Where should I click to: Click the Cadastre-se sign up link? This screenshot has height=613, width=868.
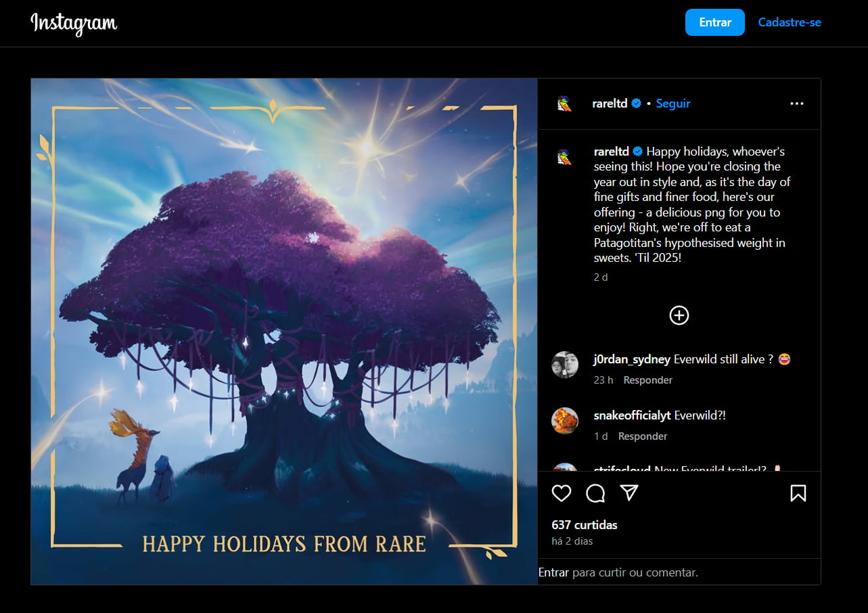click(789, 22)
